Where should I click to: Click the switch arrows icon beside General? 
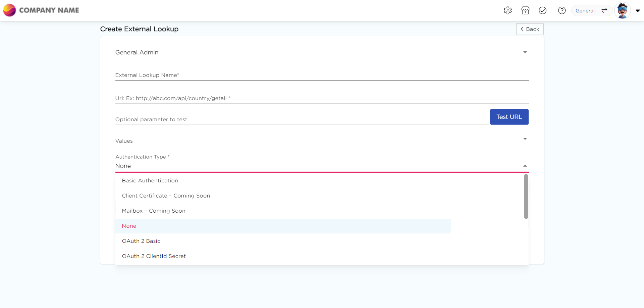(x=604, y=10)
